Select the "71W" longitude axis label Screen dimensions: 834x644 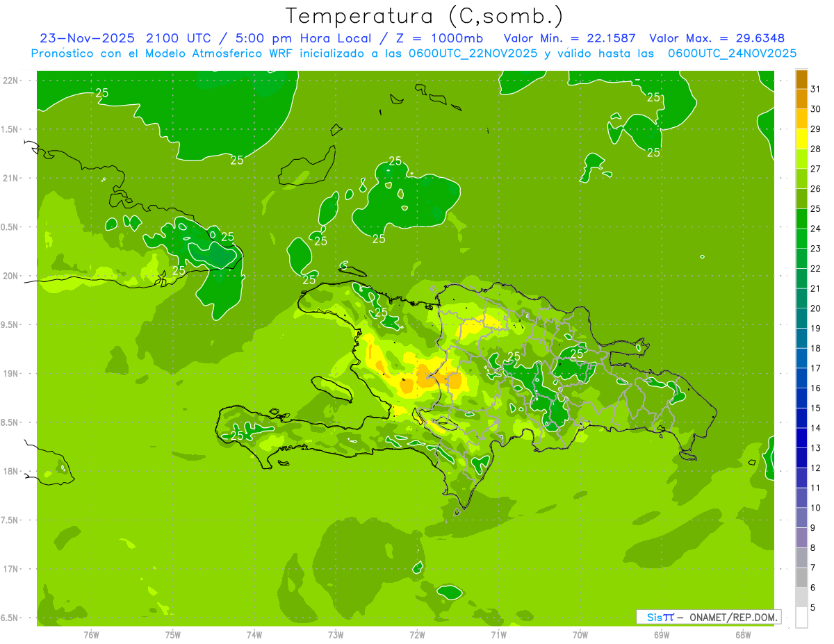click(498, 635)
